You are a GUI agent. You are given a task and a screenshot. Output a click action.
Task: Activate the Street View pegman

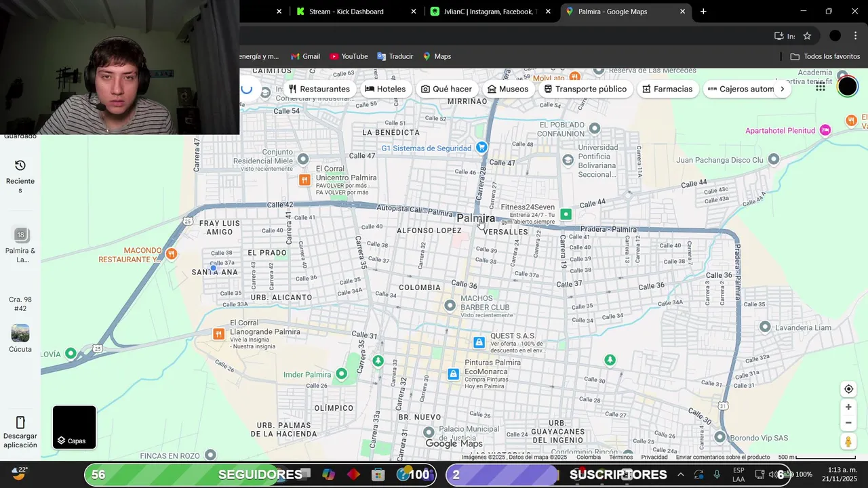pyautogui.click(x=848, y=442)
